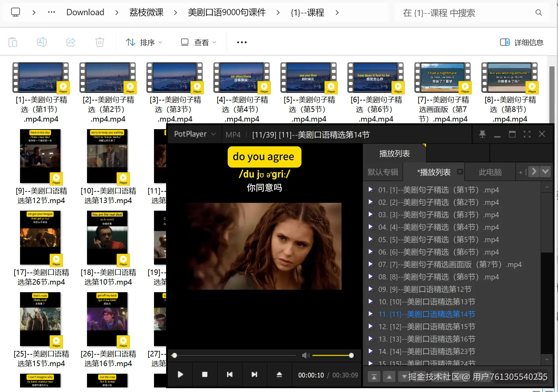Select the 播放列表 panel header tab

pyautogui.click(x=395, y=153)
